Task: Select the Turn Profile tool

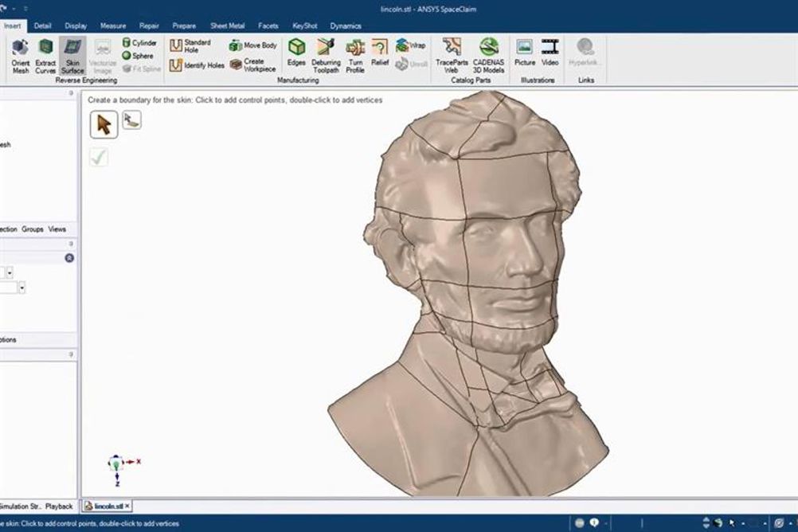Action: tap(355, 56)
